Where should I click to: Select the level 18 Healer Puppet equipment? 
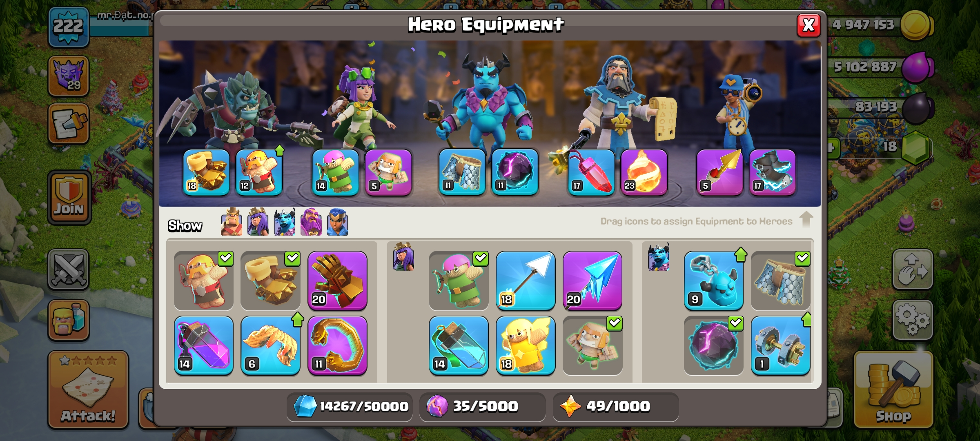(525, 345)
